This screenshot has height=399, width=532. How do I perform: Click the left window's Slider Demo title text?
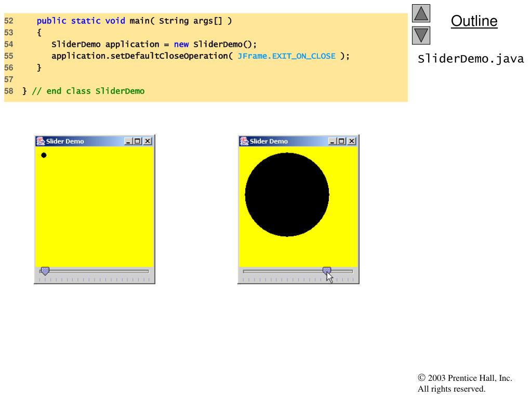click(x=65, y=141)
